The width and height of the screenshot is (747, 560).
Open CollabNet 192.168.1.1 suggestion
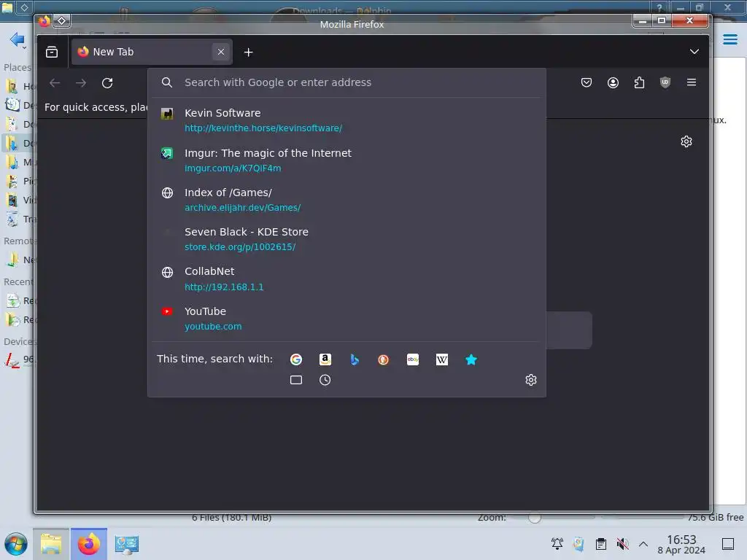pos(347,279)
